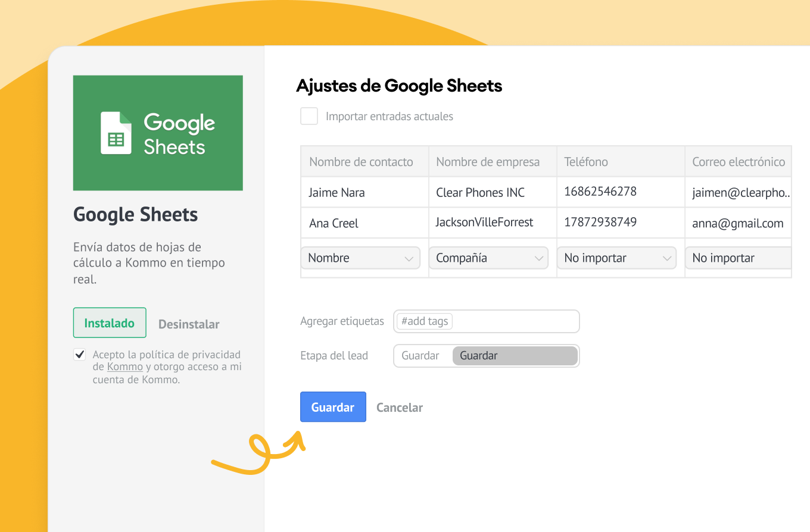Click the Etapa del lead label
The height and width of the screenshot is (532, 810).
334,356
